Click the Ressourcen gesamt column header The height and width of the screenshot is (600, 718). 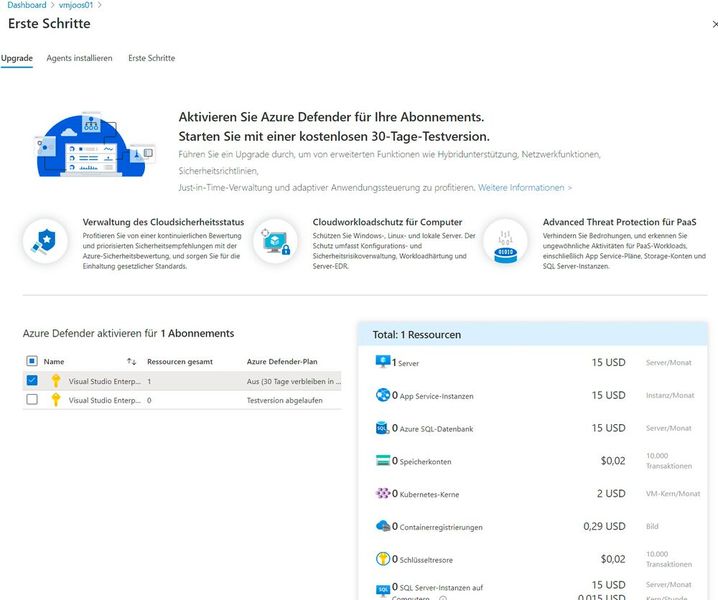point(180,361)
